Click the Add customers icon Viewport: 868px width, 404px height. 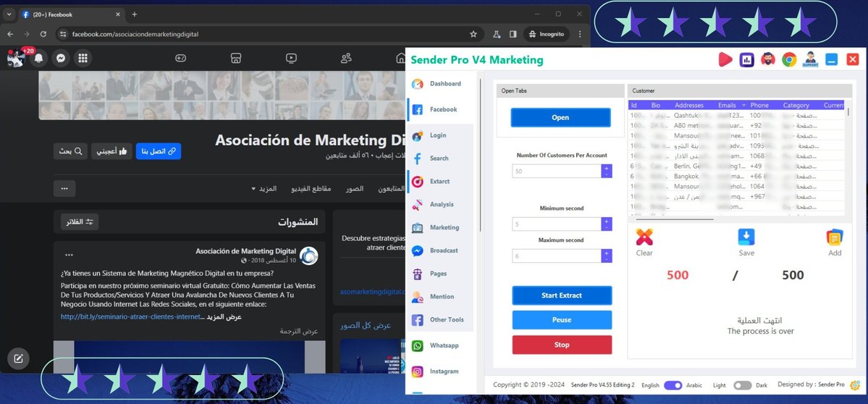[835, 237]
